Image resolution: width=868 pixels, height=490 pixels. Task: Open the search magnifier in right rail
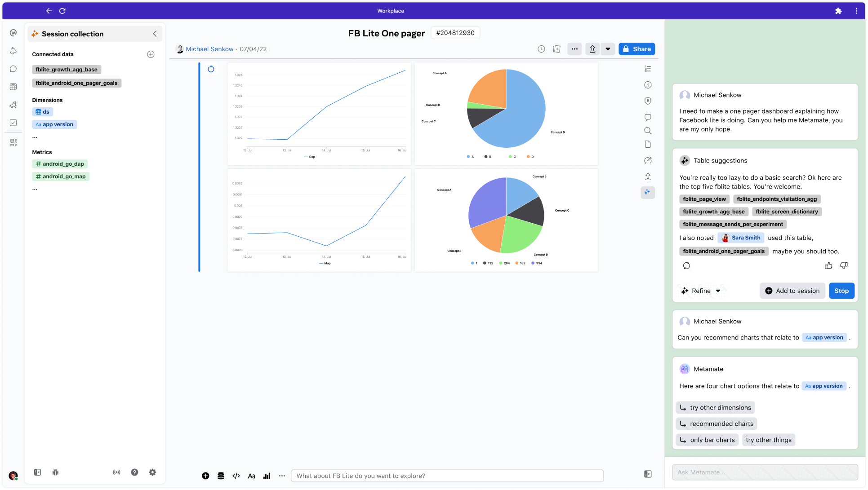[x=647, y=131]
